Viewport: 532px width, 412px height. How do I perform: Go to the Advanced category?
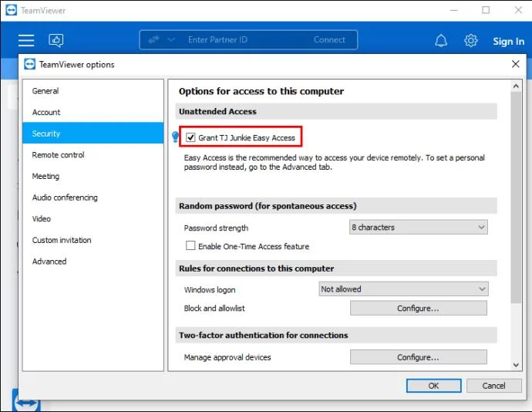93,262
